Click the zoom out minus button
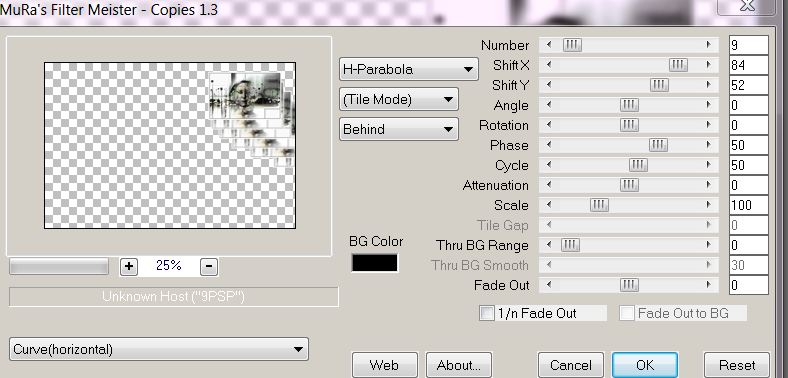The width and height of the screenshot is (788, 378). (x=209, y=266)
